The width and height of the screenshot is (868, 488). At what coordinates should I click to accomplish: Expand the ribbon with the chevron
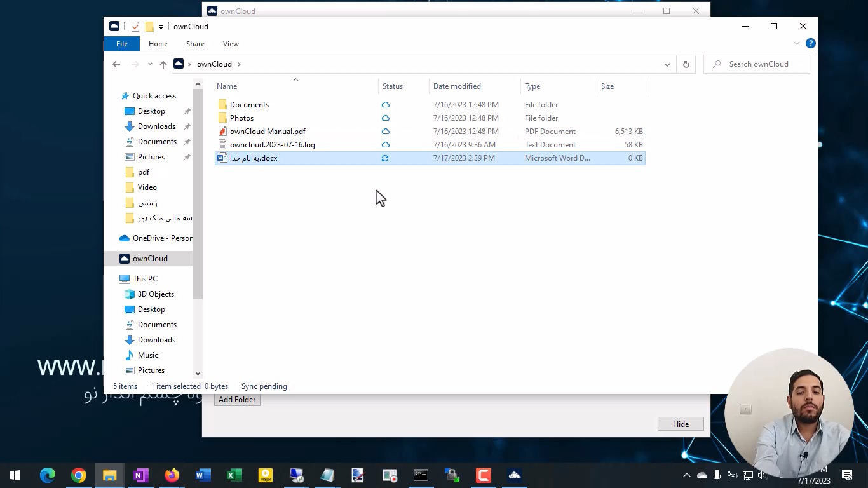click(797, 44)
